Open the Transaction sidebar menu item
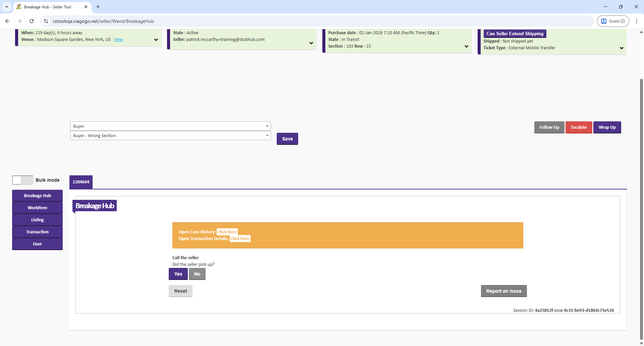This screenshot has height=346, width=644. coord(37,232)
